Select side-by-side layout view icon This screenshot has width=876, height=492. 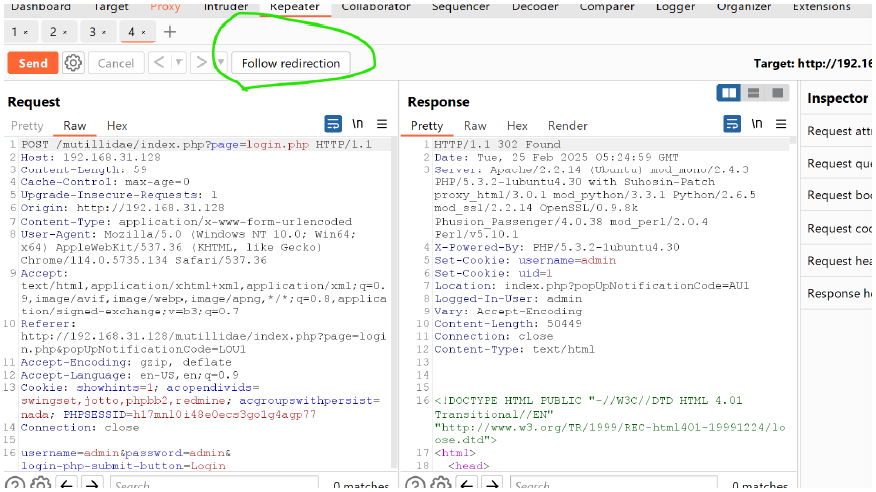coord(729,93)
